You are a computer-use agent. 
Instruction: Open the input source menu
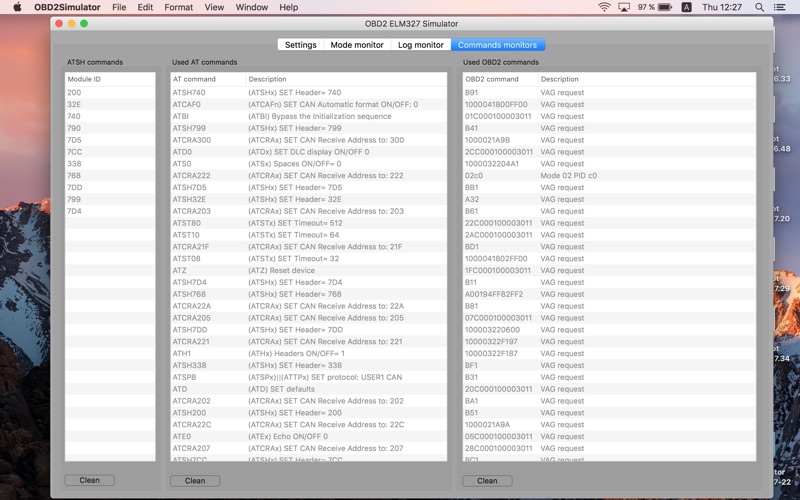(687, 7)
